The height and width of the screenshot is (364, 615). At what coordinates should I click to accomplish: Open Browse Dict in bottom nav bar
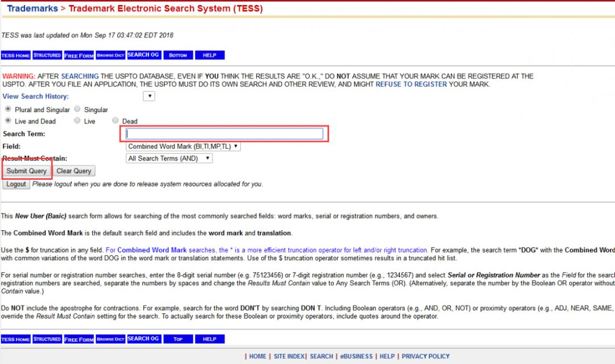pos(110,340)
